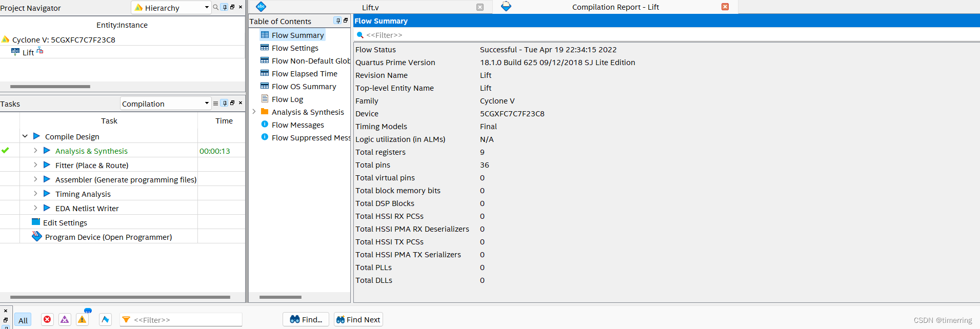Toggle critical warning messages filter icon
The width and height of the screenshot is (980, 329).
pos(65,320)
